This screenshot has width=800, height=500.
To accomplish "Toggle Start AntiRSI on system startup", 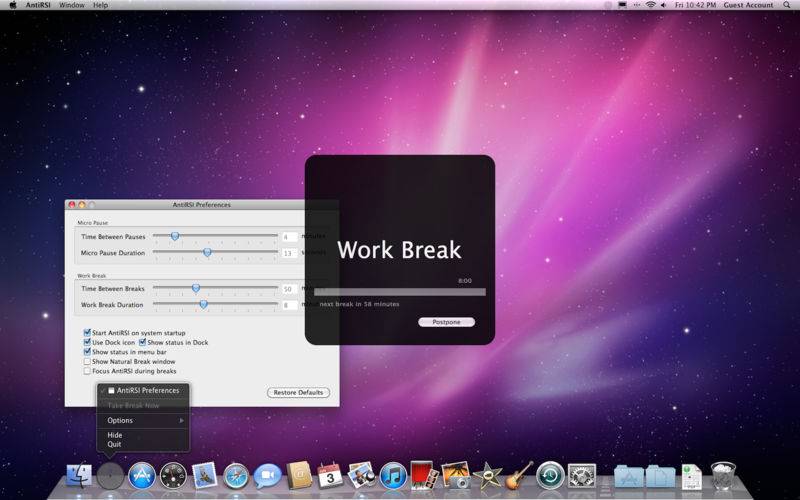I will (x=87, y=332).
